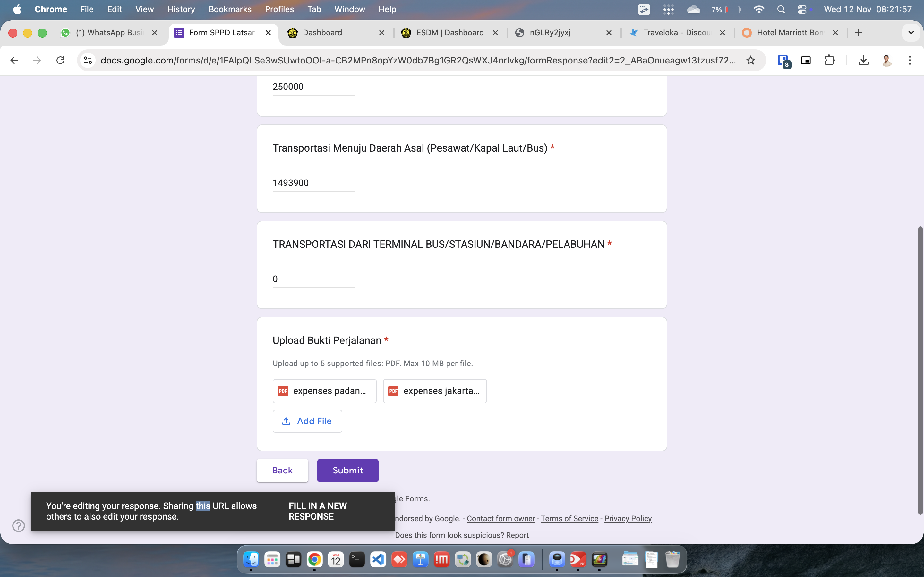The width and height of the screenshot is (924, 577).
Task: Open Chrome Extensions puzzle icon
Action: point(829,60)
